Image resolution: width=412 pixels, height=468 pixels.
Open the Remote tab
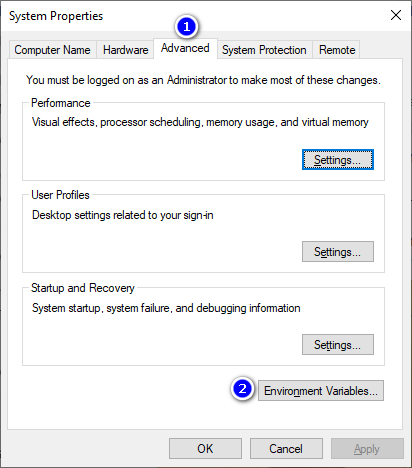(337, 50)
